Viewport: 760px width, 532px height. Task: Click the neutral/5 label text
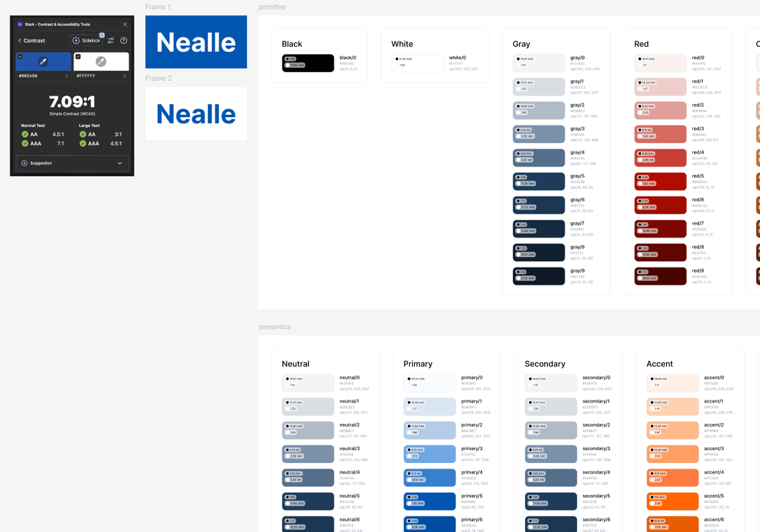(349, 496)
